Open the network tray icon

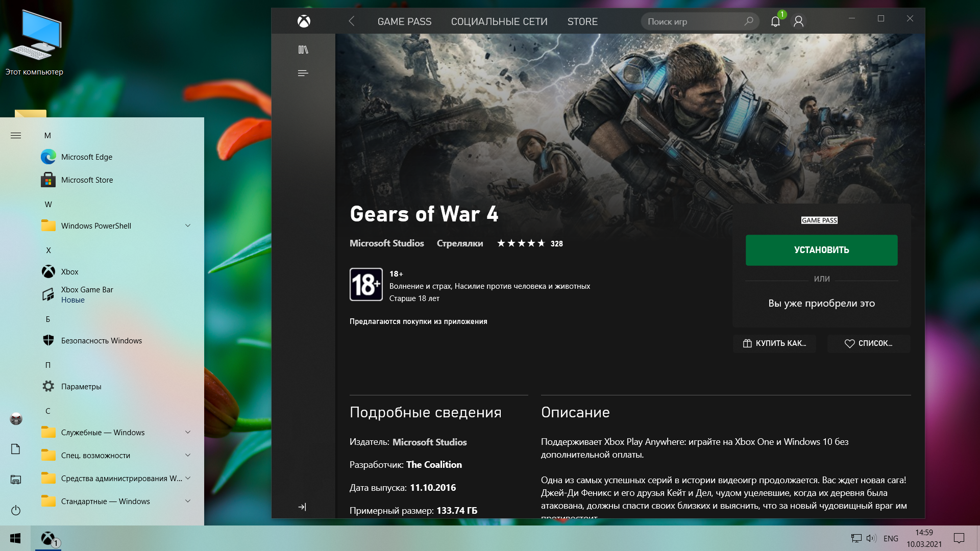pos(856,538)
